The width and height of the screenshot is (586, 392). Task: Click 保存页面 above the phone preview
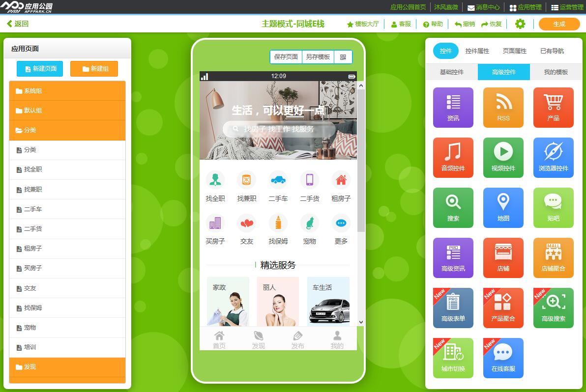coord(286,56)
